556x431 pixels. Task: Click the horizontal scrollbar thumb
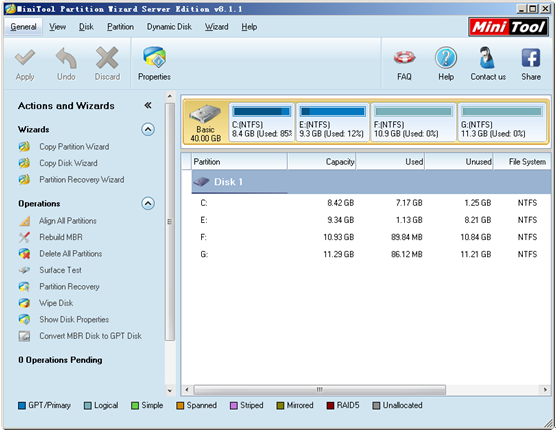[x=319, y=390]
